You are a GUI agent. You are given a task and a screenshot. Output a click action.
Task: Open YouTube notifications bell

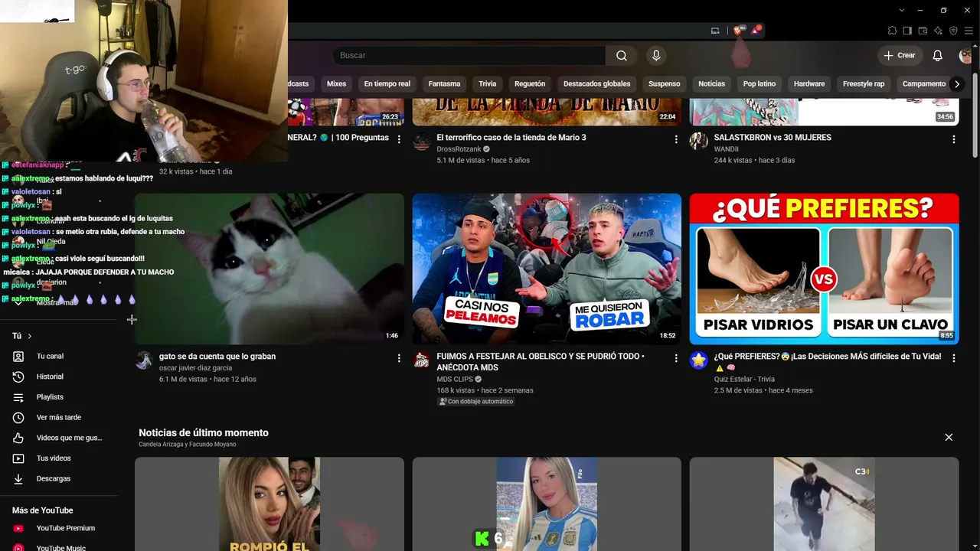coord(937,55)
